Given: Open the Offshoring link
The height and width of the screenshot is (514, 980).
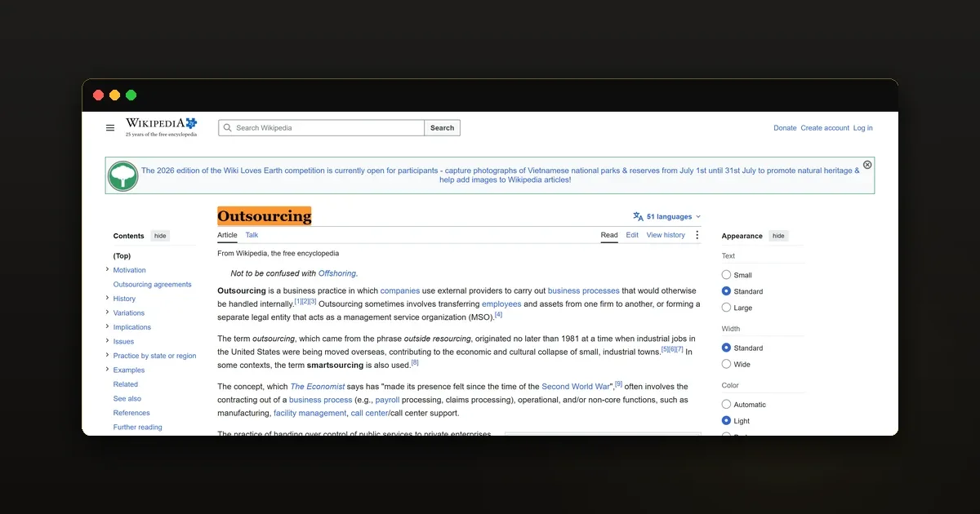Looking at the screenshot, I should pyautogui.click(x=337, y=273).
